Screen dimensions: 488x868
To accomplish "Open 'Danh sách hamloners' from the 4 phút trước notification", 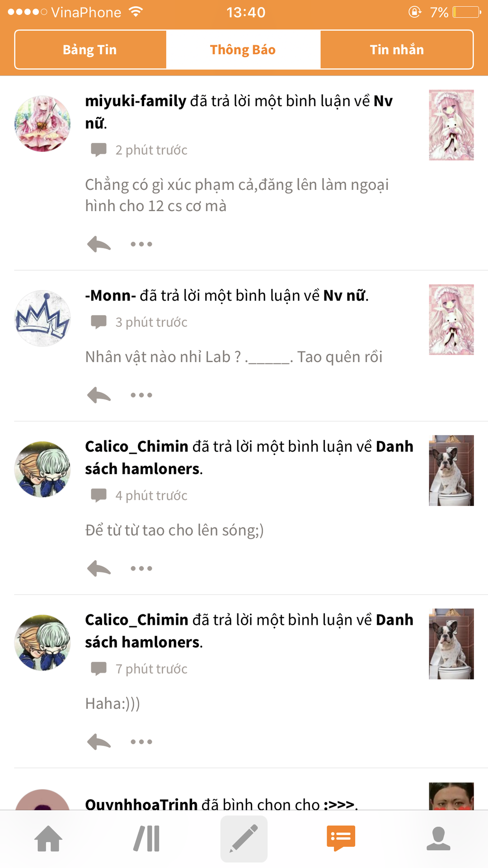I will (249, 458).
